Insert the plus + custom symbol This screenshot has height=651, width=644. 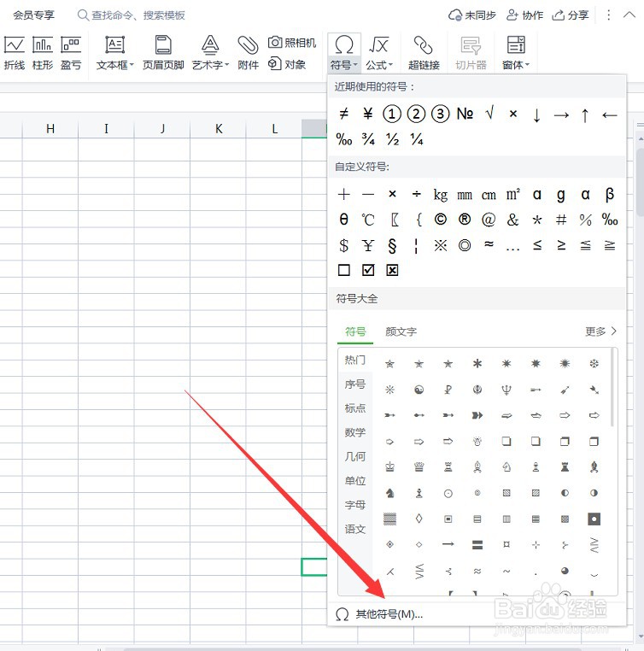pyautogui.click(x=343, y=194)
